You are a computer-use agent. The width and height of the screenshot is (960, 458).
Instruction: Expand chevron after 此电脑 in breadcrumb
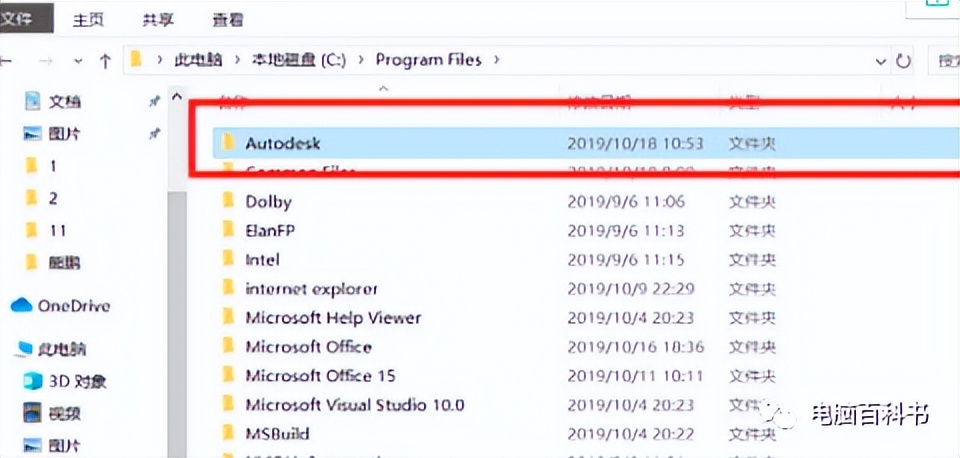click(x=237, y=60)
